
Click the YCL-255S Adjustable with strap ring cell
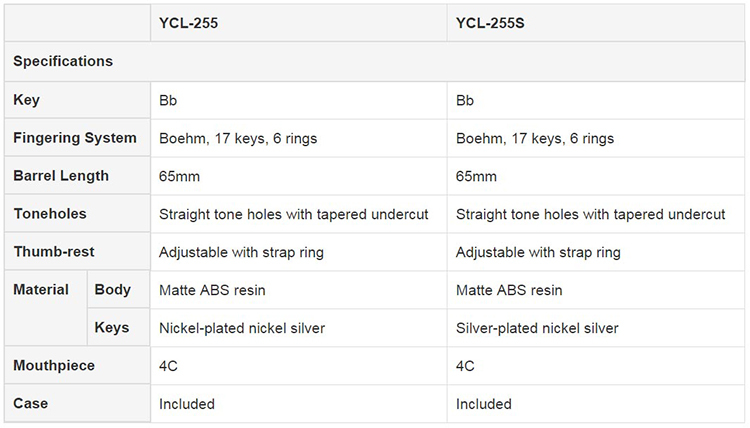click(x=538, y=252)
